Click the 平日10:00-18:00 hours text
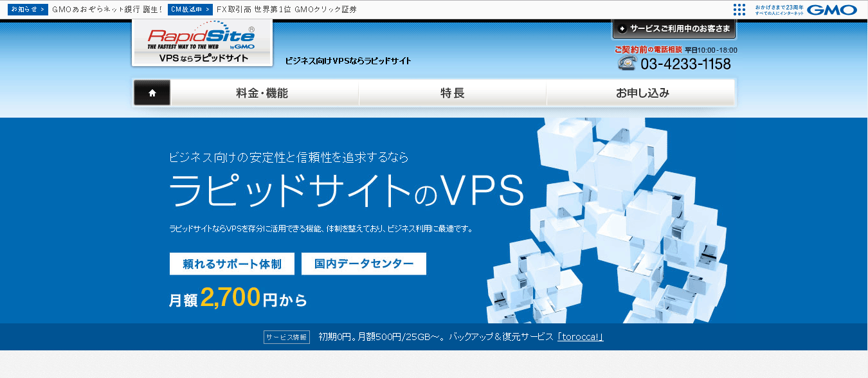 [711, 50]
